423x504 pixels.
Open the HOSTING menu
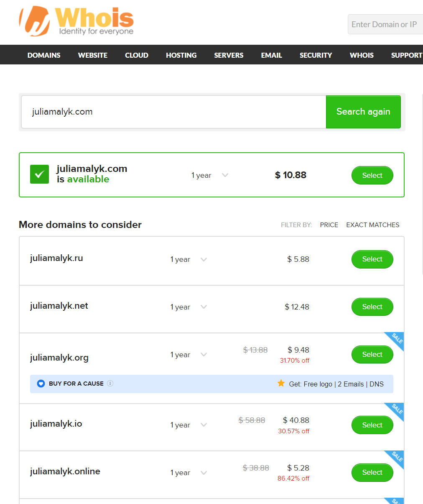pos(181,55)
